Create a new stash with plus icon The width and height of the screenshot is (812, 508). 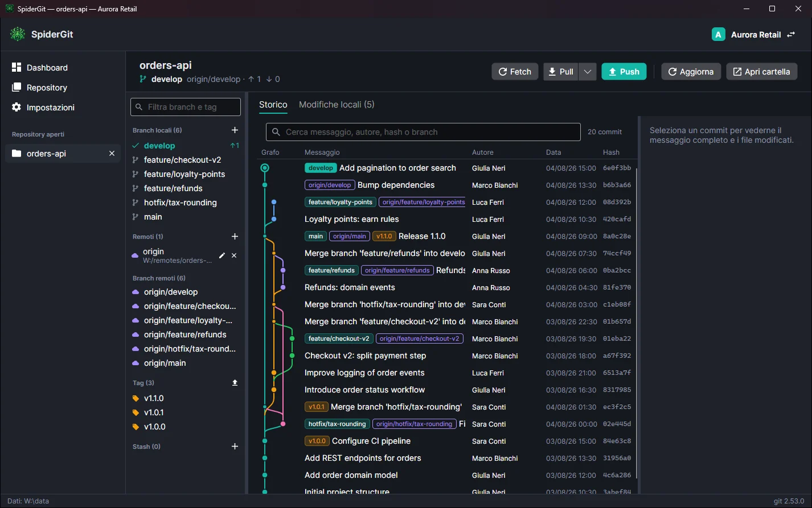pyautogui.click(x=235, y=447)
